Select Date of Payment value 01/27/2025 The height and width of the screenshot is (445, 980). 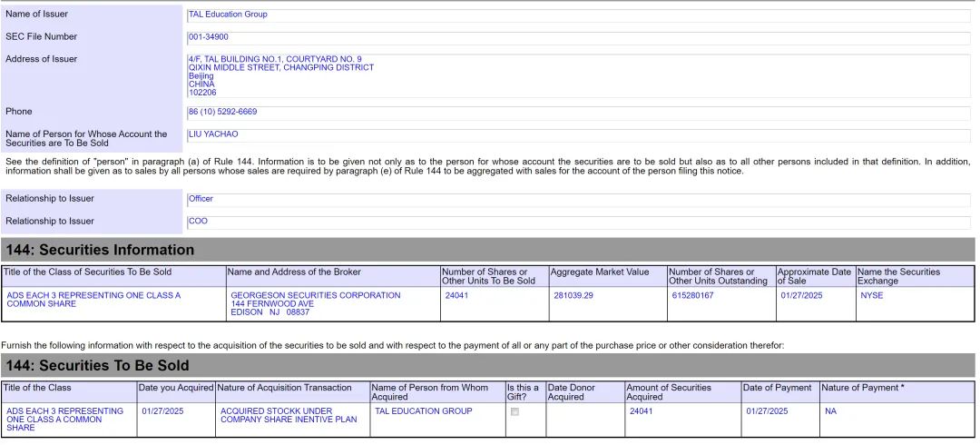(x=767, y=411)
